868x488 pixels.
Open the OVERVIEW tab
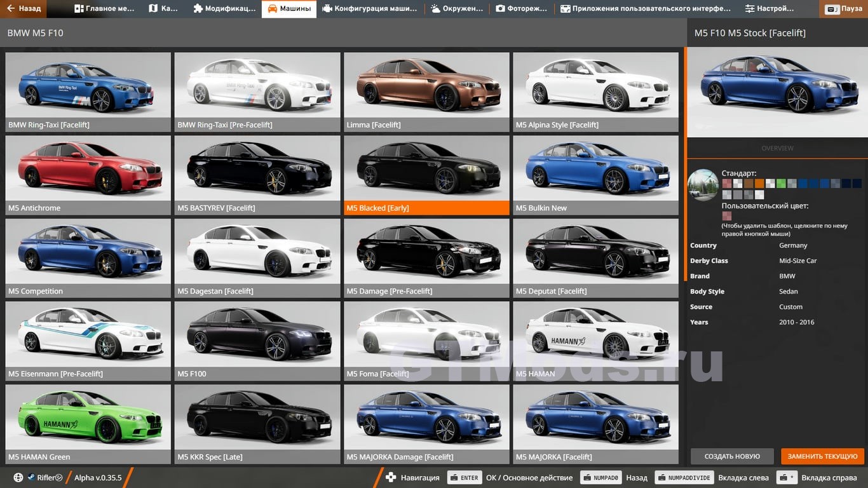777,148
